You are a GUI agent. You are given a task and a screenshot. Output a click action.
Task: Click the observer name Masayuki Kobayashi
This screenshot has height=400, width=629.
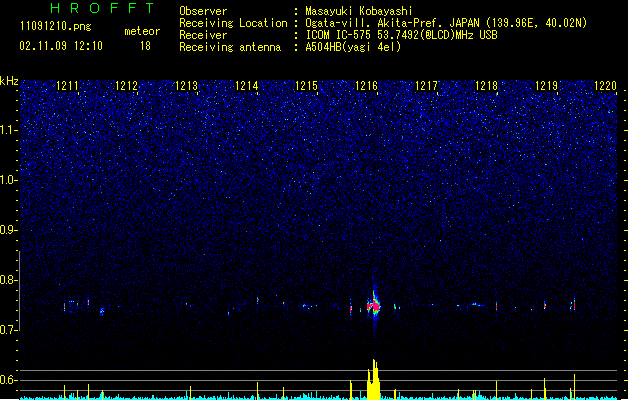(x=359, y=11)
